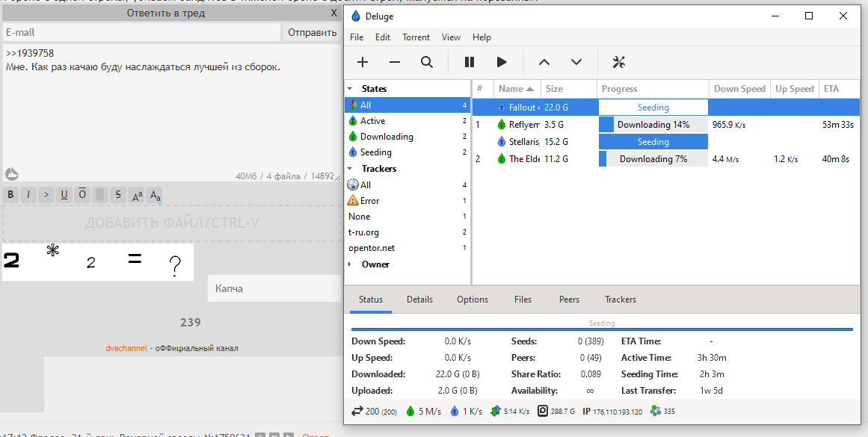Select the Status tab
The height and width of the screenshot is (437, 868).
coord(370,300)
